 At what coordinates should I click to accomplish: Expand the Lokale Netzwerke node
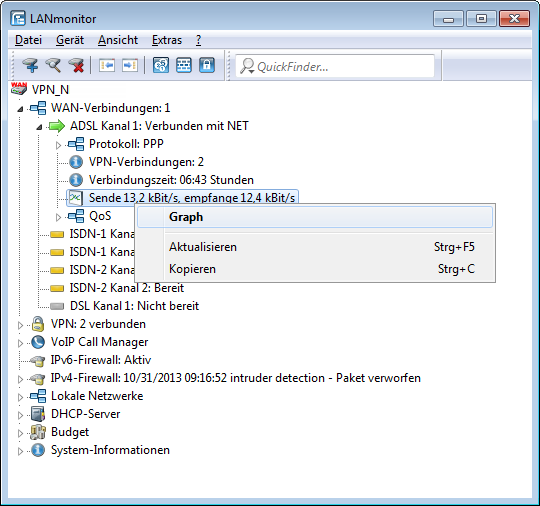coord(20,397)
